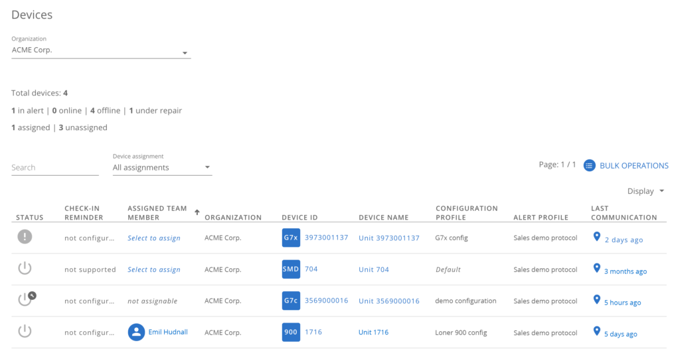Open device name Unit 1716
680x361 pixels.
point(373,332)
